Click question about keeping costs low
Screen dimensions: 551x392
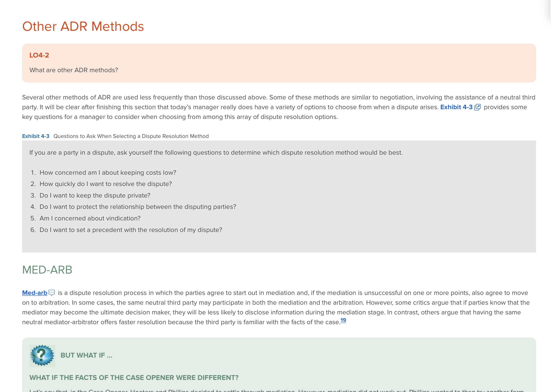pyautogui.click(x=108, y=173)
